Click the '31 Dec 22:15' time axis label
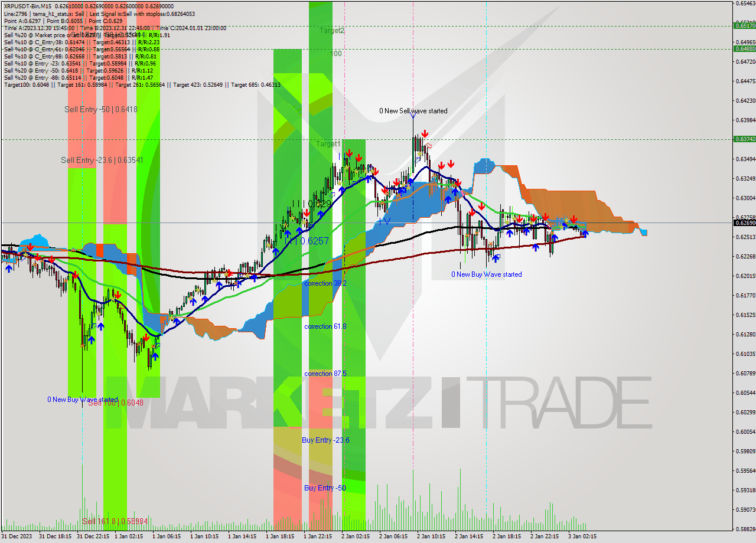 click(93, 537)
